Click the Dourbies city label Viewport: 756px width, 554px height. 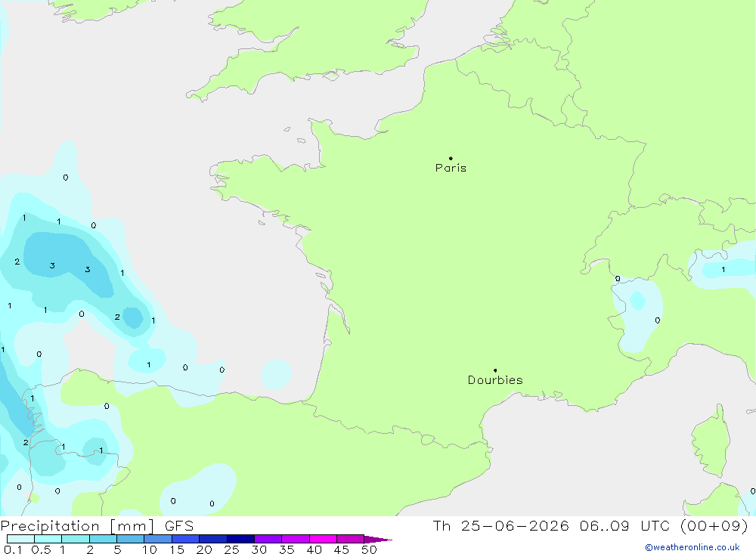click(x=495, y=380)
